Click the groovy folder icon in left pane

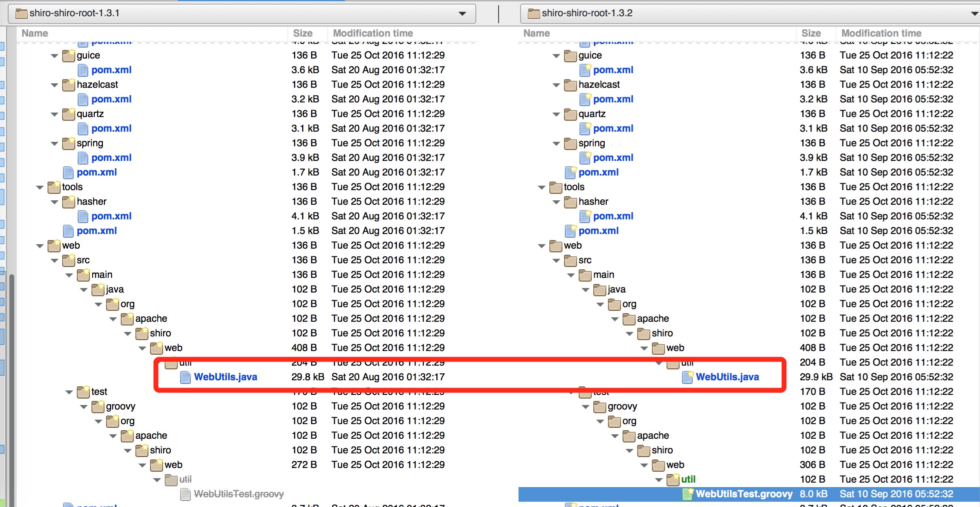point(98,407)
